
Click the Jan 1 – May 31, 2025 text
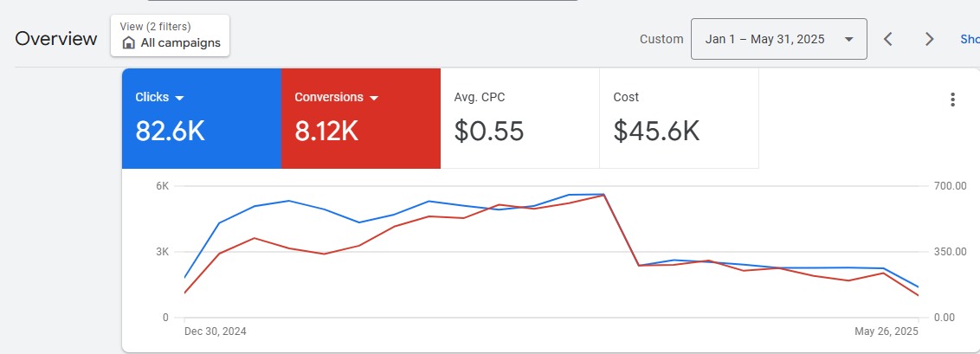pyautogui.click(x=764, y=39)
